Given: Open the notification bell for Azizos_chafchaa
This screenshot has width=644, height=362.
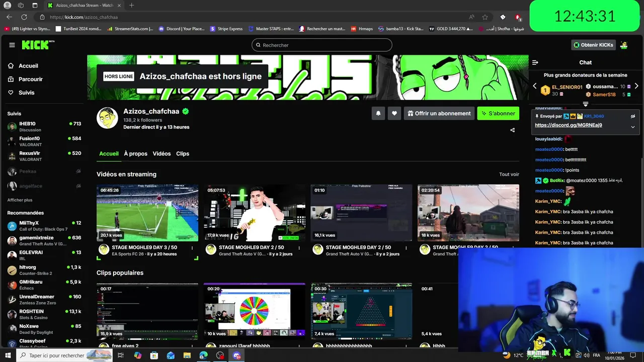Looking at the screenshot, I should click(x=378, y=113).
